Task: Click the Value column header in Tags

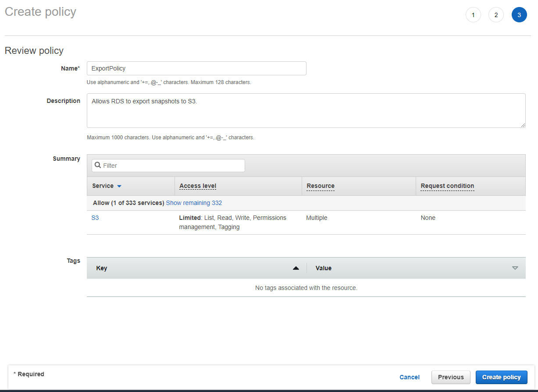Action: point(324,268)
